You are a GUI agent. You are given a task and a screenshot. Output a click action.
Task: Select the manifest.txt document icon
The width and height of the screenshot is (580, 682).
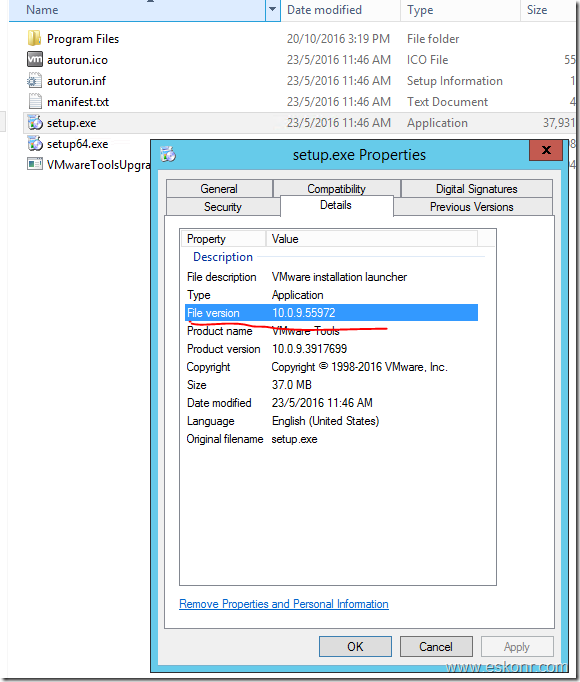point(34,101)
